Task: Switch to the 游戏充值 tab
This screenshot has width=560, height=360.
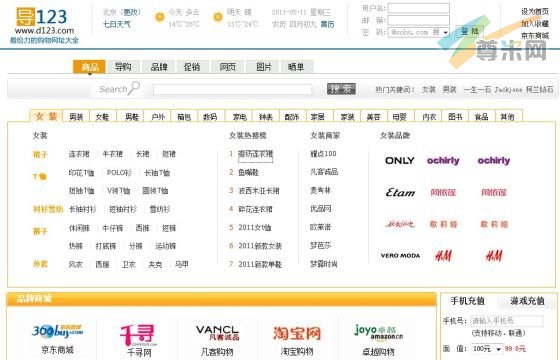Action: click(527, 301)
